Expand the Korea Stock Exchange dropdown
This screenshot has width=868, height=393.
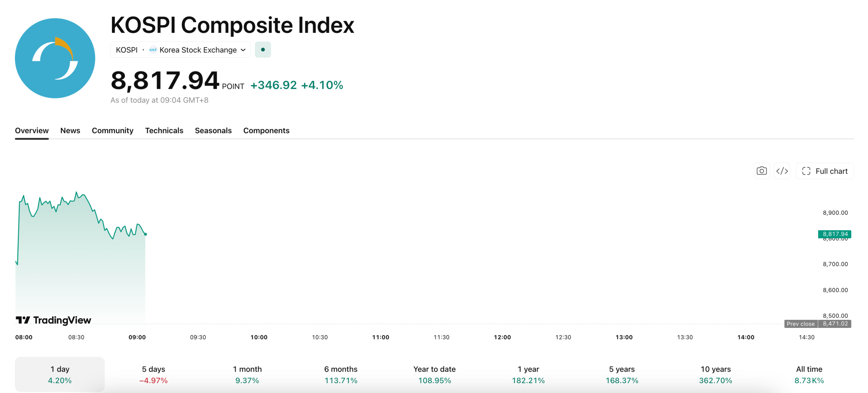point(181,50)
